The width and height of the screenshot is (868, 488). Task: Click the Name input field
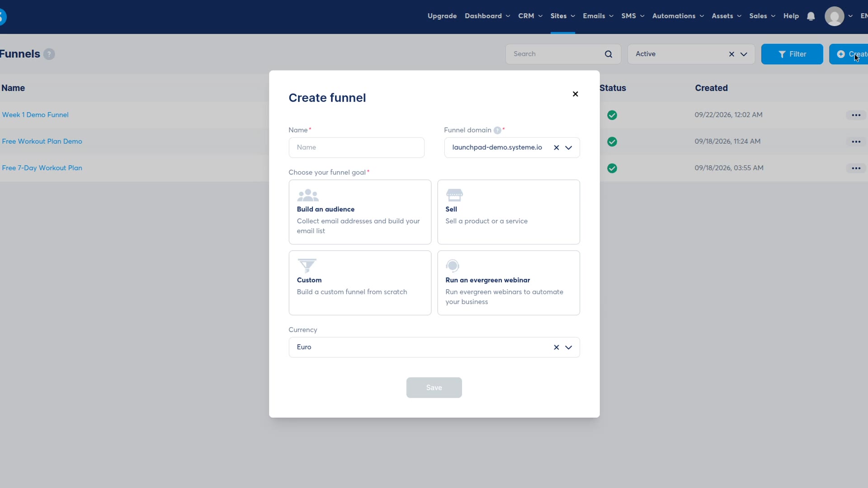click(x=356, y=147)
